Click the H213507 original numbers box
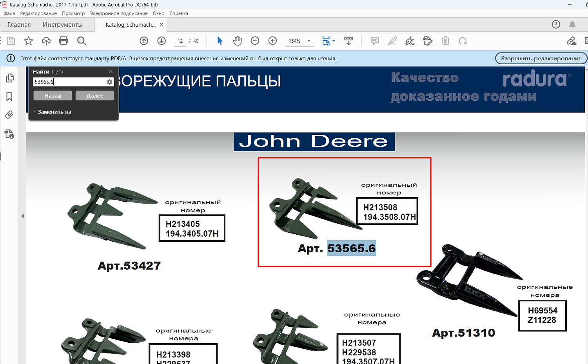The height and width of the screenshot is (364, 588). [368, 349]
